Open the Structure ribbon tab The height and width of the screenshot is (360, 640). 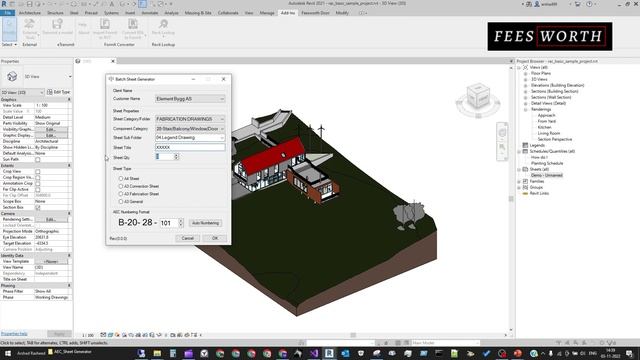55,13
